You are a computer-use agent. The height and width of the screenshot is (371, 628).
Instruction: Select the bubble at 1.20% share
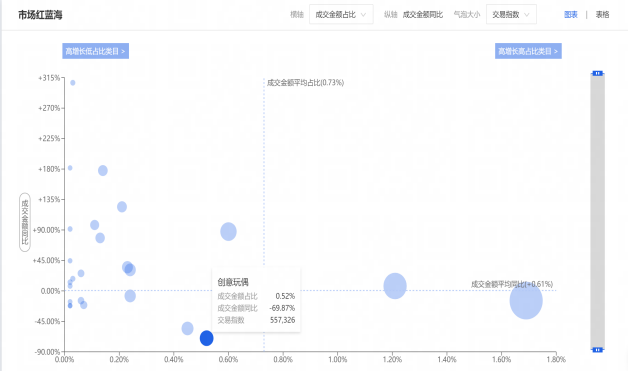tap(395, 286)
